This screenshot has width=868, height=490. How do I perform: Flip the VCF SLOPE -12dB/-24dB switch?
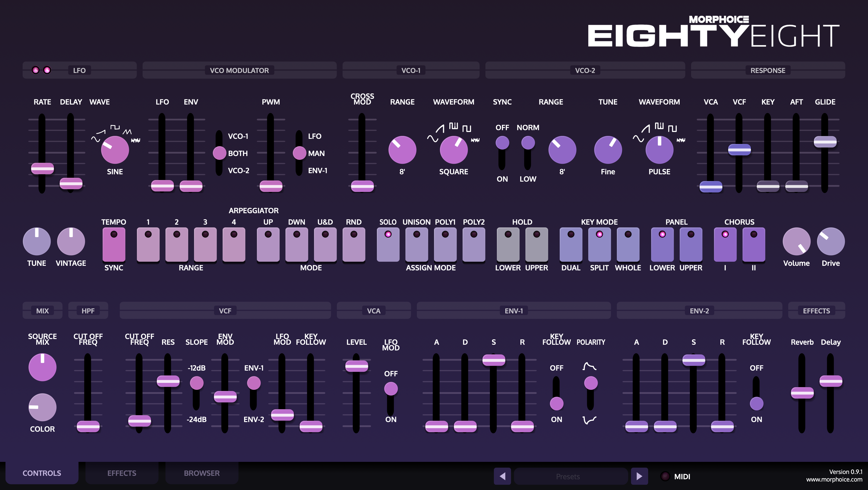coord(197,393)
